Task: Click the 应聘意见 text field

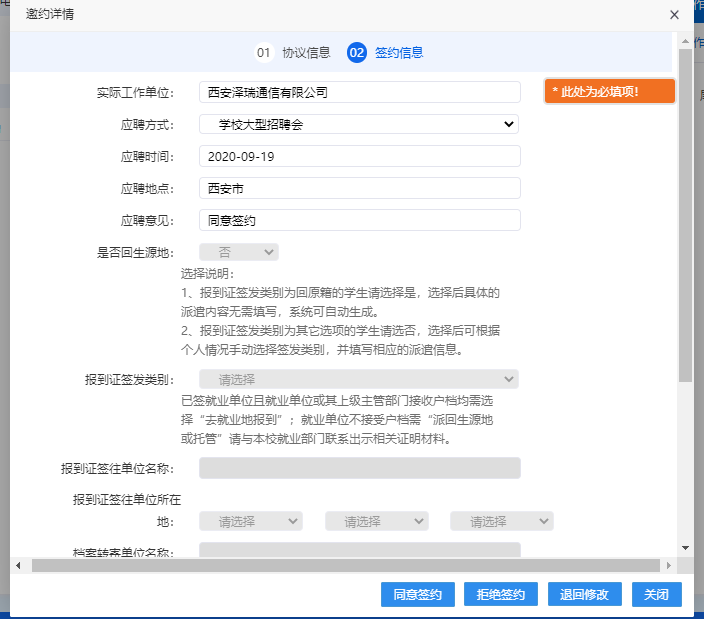Action: (x=359, y=220)
